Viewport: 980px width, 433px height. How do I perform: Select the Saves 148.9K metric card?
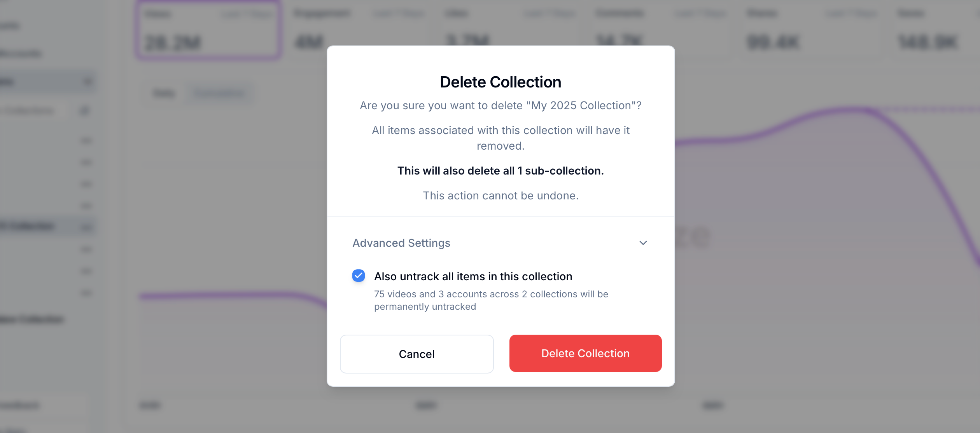[x=933, y=30]
